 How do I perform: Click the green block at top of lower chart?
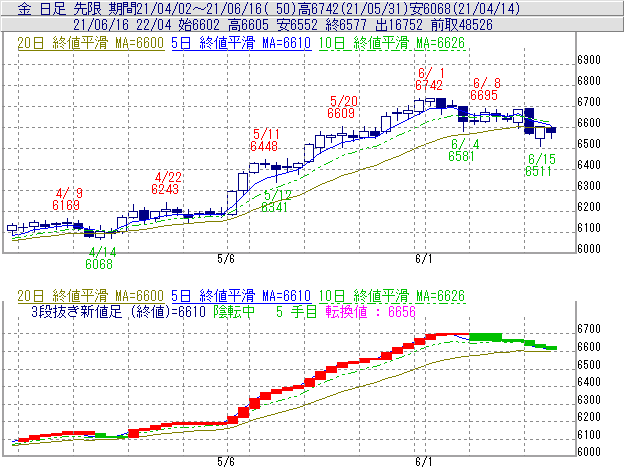tap(486, 338)
